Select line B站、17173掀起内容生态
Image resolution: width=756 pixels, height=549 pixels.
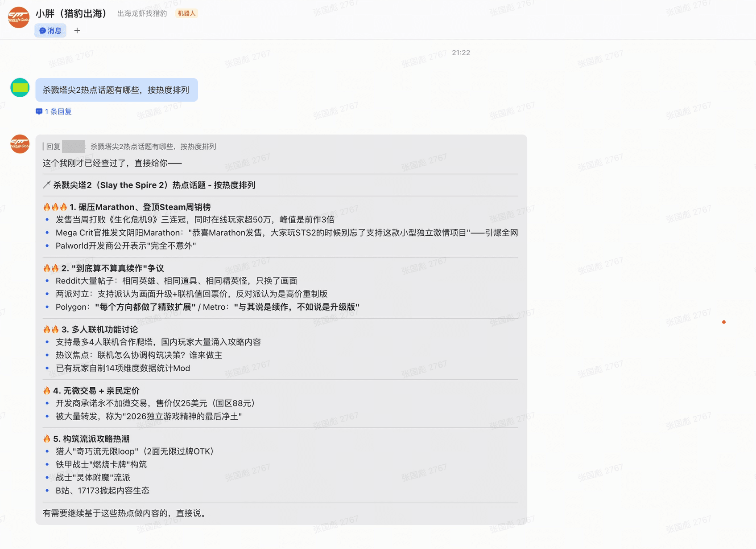click(x=103, y=491)
